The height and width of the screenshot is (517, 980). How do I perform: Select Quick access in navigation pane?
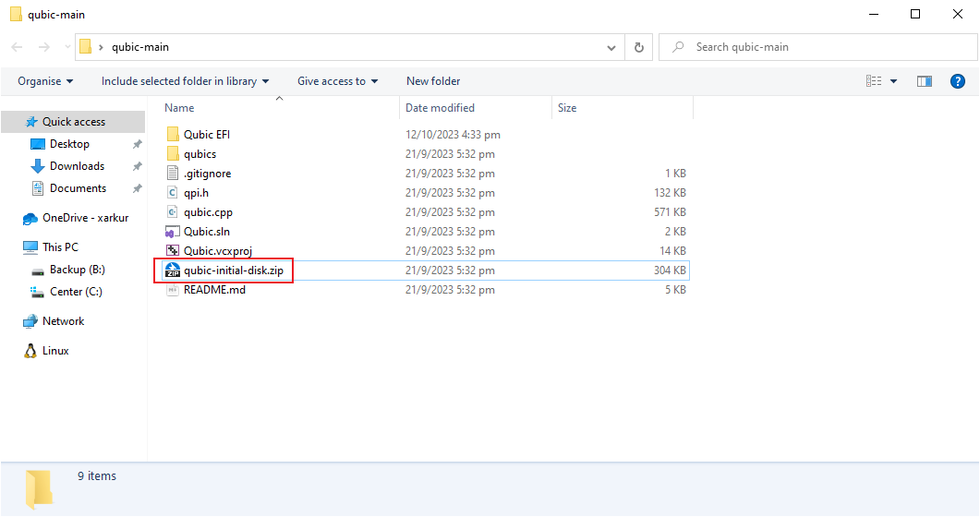[74, 122]
